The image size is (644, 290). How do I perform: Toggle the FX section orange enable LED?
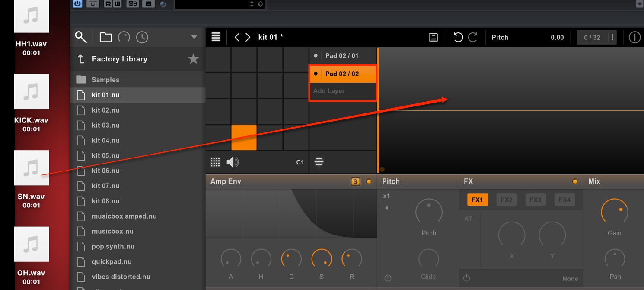(575, 182)
